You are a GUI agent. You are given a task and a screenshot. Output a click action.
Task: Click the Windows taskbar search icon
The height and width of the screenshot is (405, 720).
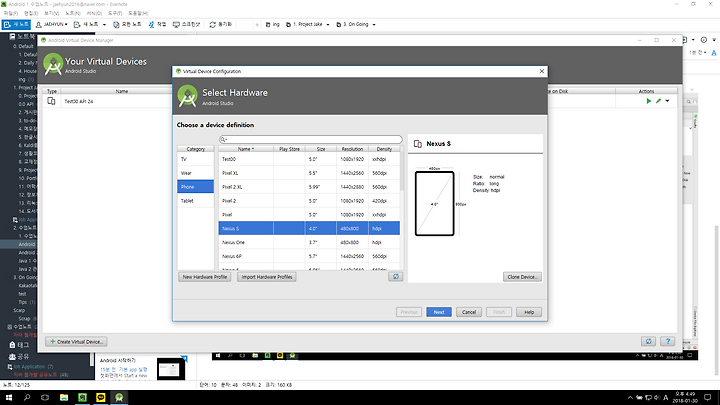pos(27,398)
